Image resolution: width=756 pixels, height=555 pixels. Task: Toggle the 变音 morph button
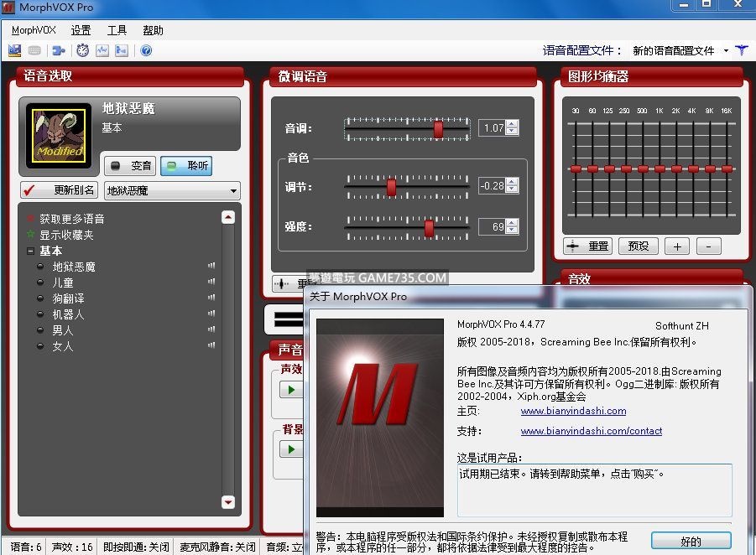(x=130, y=166)
